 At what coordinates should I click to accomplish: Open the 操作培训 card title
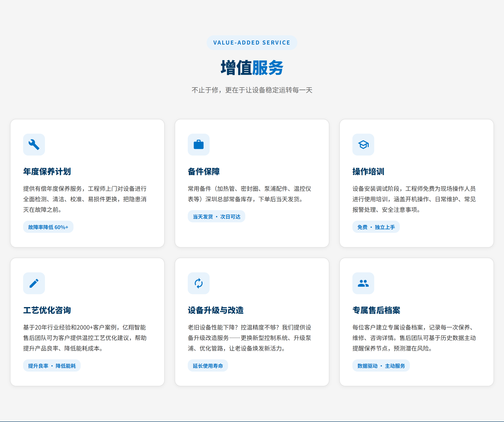pyautogui.click(x=368, y=171)
